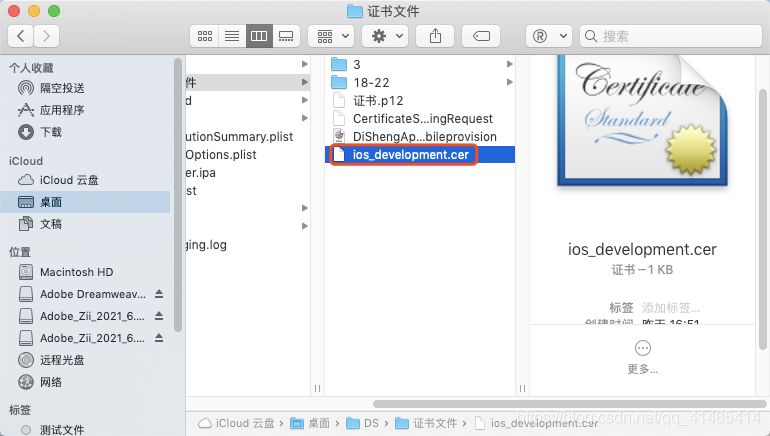The image size is (770, 436).
Task: Select the 证书.p12 file
Action: pyautogui.click(x=419, y=101)
